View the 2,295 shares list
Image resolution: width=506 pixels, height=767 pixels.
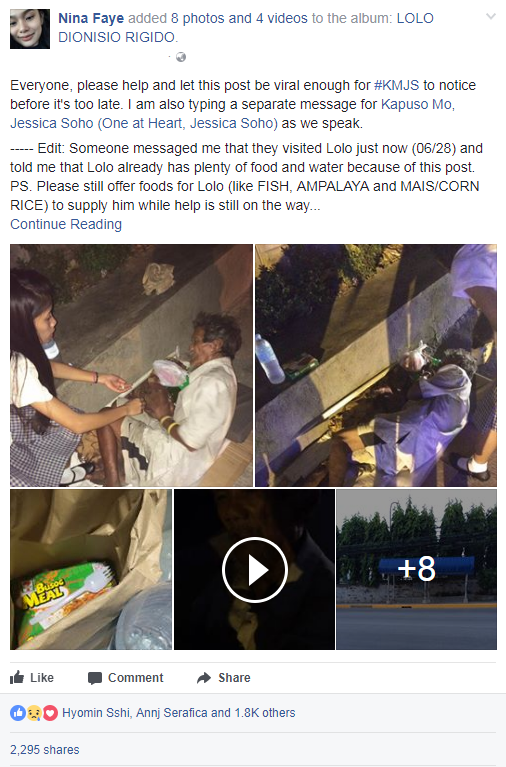pos(45,749)
